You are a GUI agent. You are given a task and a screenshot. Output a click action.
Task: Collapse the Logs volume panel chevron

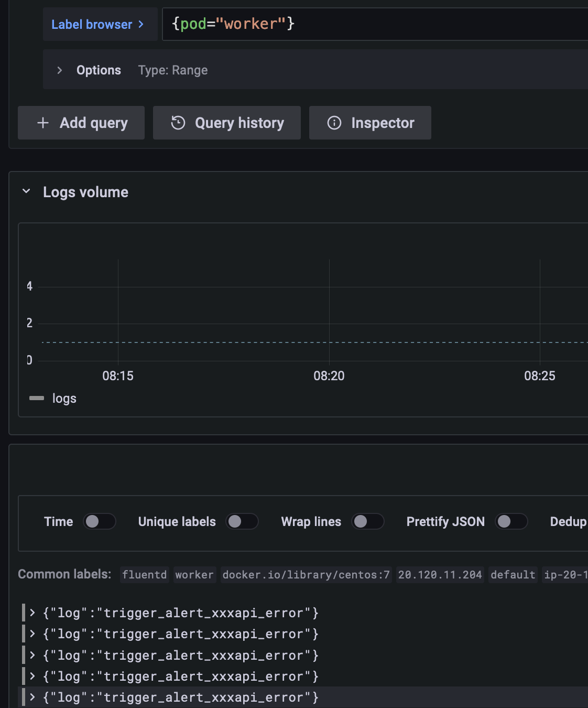point(26,191)
